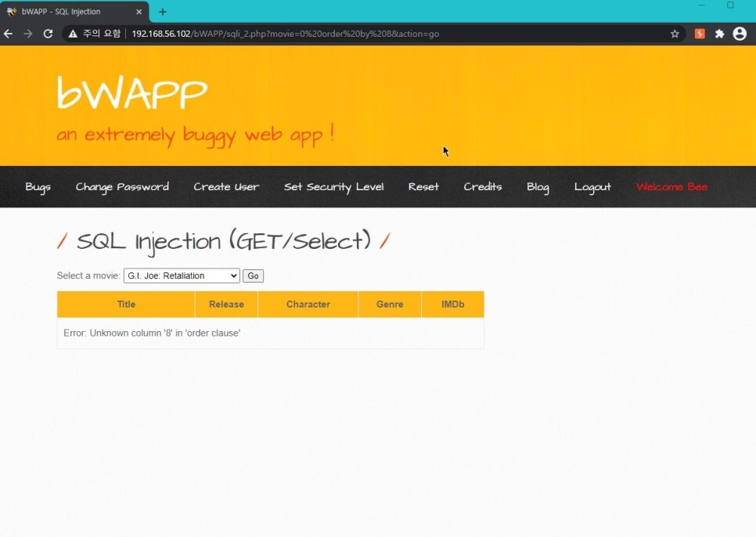Minimize the browser window
The image size is (756, 537).
tap(701, 5)
